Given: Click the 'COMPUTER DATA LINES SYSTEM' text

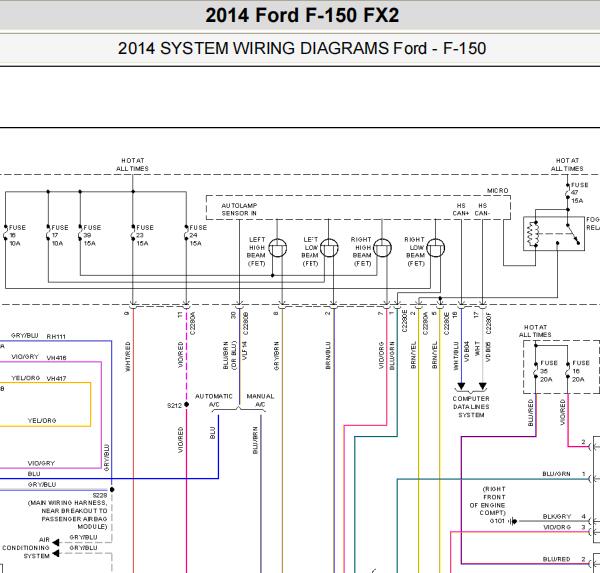Looking at the screenshot, I should [x=471, y=407].
